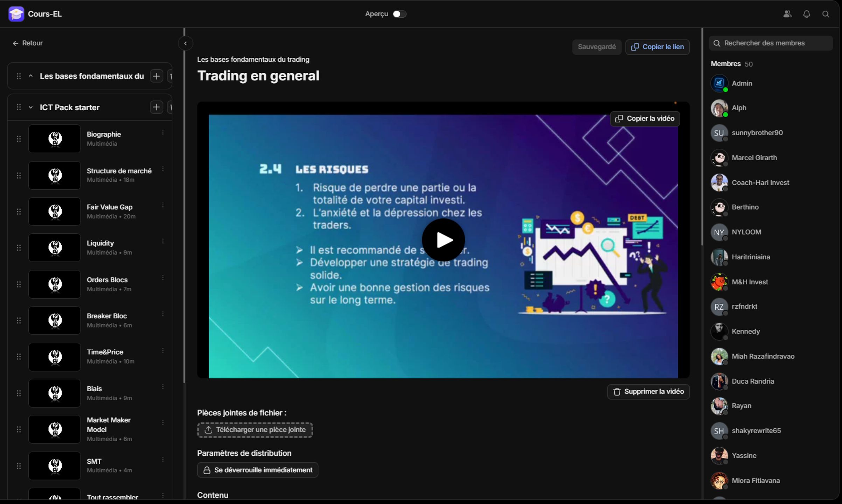Click the Copier la vidéo button

click(645, 119)
